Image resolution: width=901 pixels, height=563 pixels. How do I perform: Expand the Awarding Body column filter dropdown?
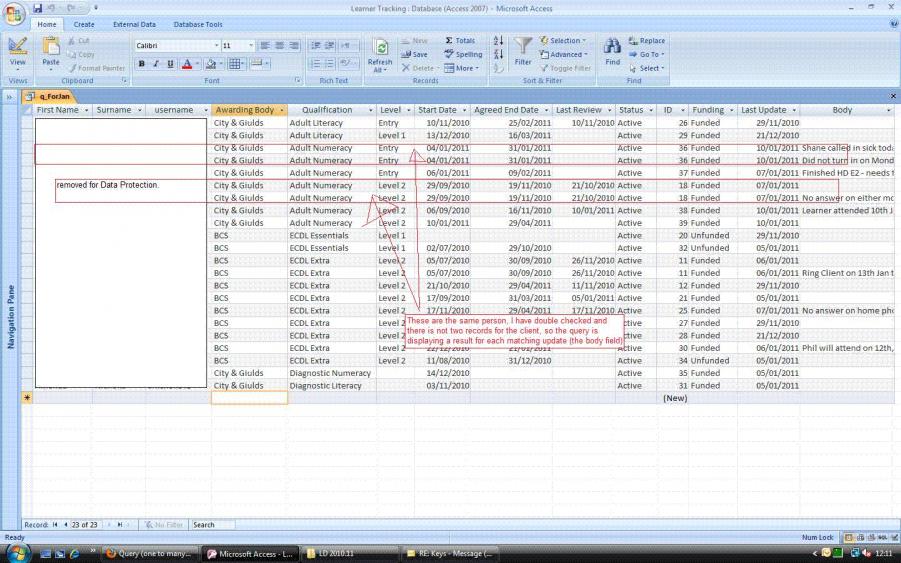coord(282,110)
